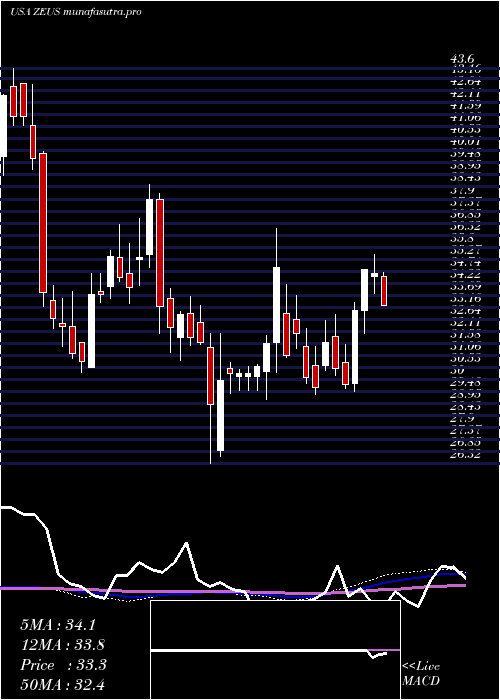Click the 12MA : 33.8 value
The image size is (500, 700).
pyautogui.click(x=63, y=645)
